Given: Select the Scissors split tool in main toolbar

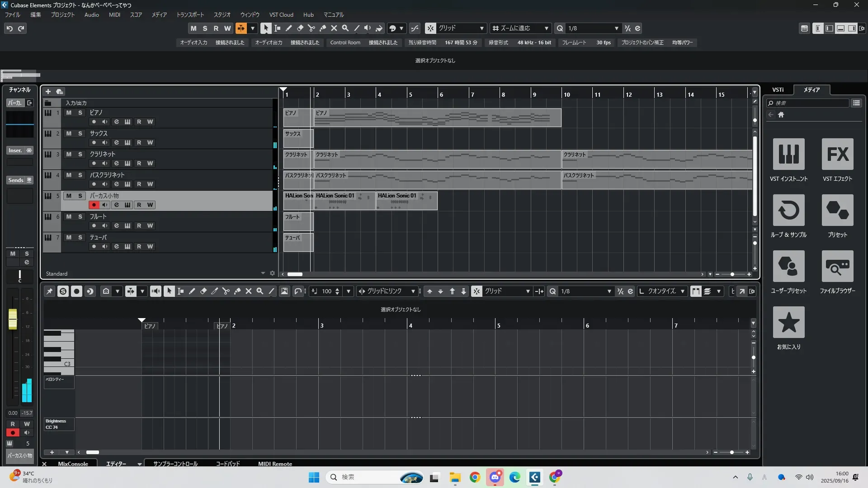Looking at the screenshot, I should [x=311, y=28].
